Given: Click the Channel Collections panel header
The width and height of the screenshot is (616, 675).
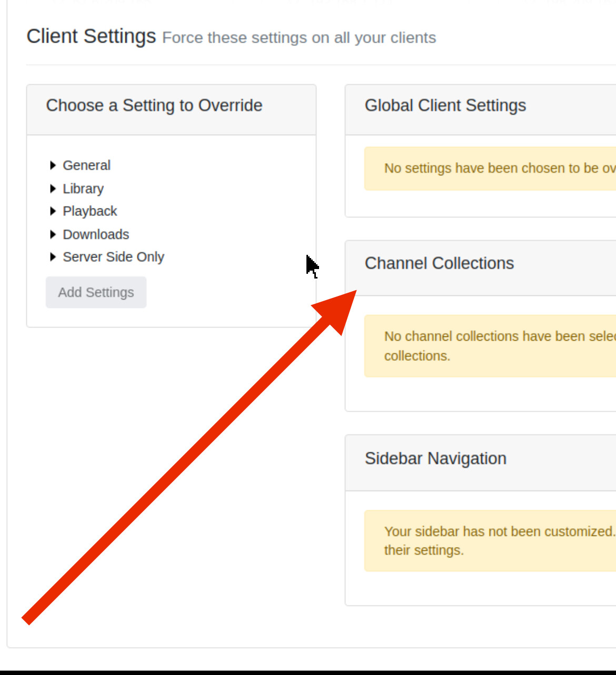Looking at the screenshot, I should coord(439,263).
